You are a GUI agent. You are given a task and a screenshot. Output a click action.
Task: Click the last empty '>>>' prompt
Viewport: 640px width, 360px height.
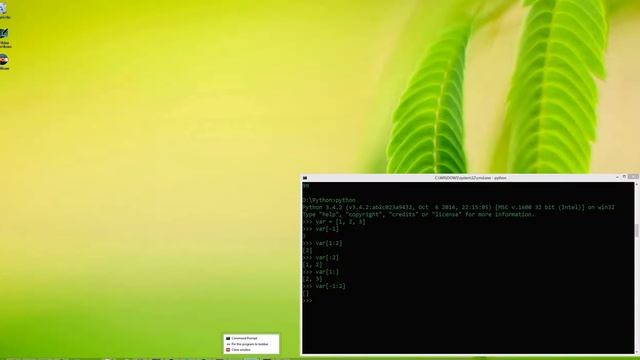pyautogui.click(x=307, y=301)
